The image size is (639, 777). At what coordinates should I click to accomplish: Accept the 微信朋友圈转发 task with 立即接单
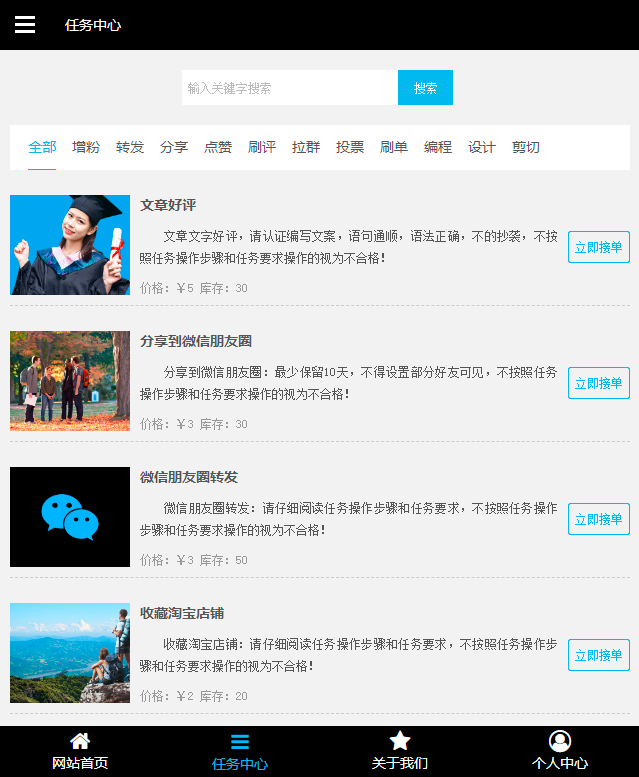pos(599,519)
